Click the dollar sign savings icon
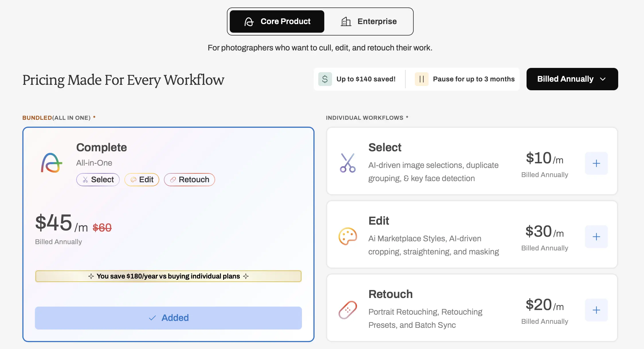This screenshot has width=644, height=349. point(325,79)
